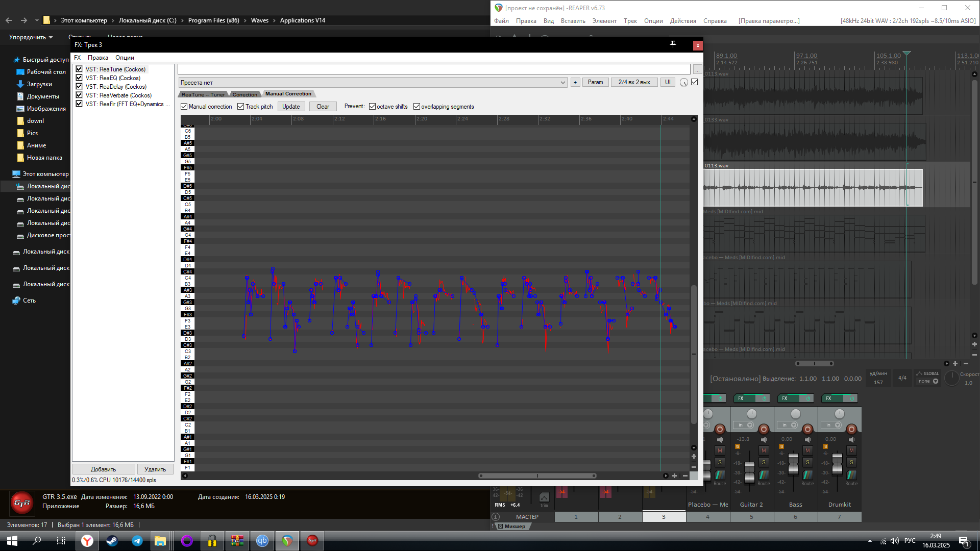980x551 pixels.
Task: Toggle ReaFir plugin checkbox in FX list
Action: pos(79,104)
